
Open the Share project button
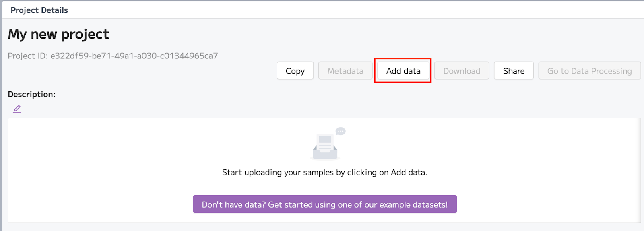[x=514, y=71]
